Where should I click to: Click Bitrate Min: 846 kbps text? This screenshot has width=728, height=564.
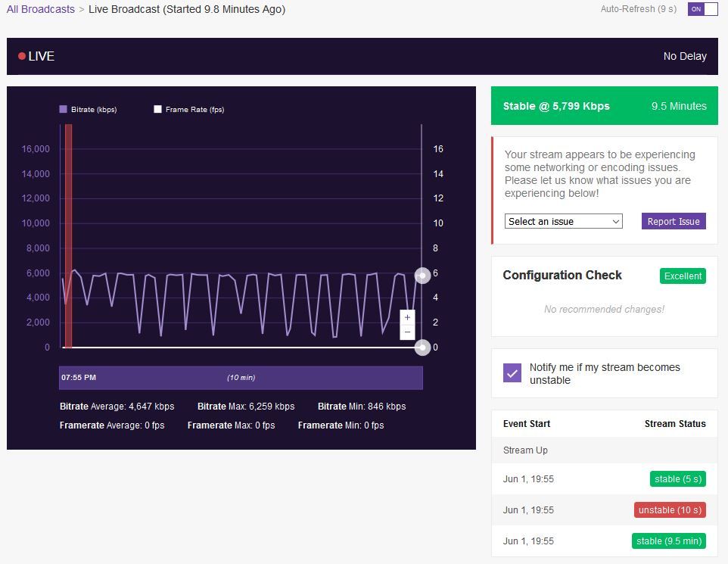[x=362, y=407]
